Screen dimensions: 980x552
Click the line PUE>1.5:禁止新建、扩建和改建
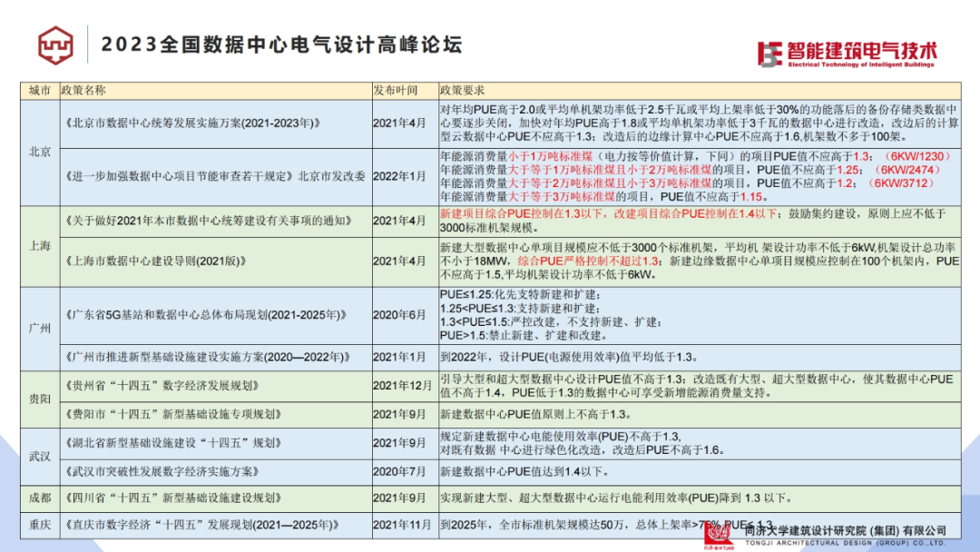tap(524, 336)
